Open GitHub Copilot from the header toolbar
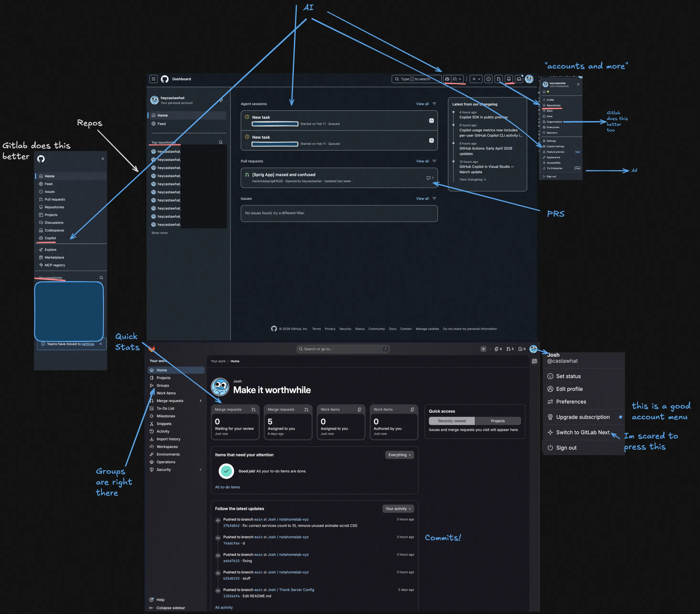 pyautogui.click(x=447, y=79)
